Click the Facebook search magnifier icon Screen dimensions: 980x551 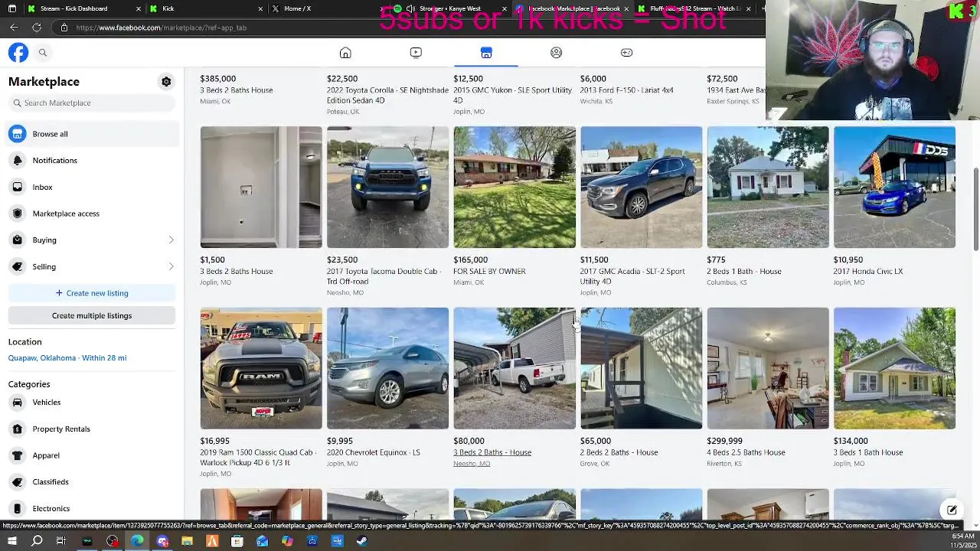(43, 52)
